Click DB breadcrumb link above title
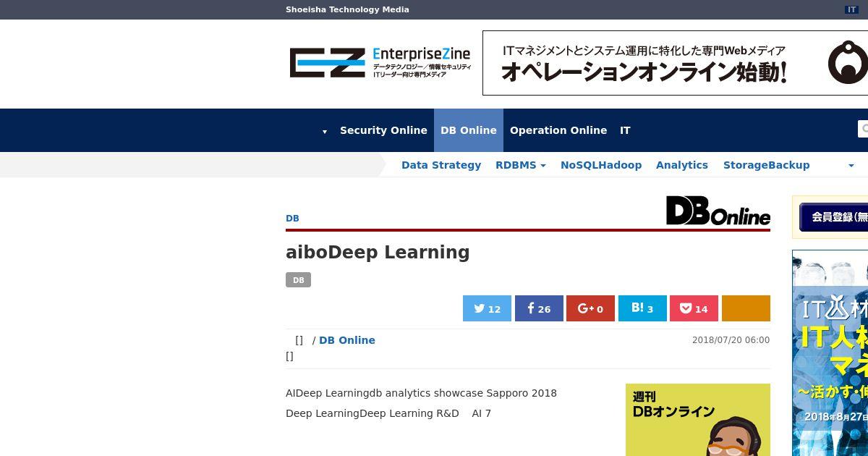868x456 pixels. click(x=292, y=219)
